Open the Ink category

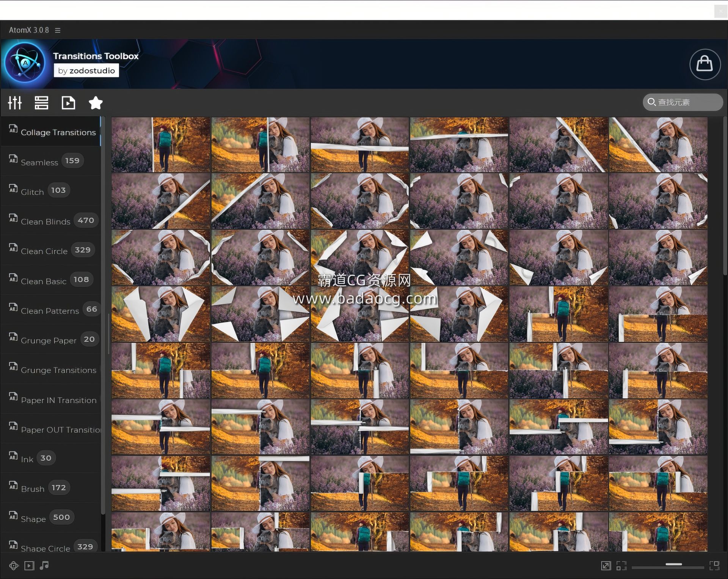click(x=51, y=458)
